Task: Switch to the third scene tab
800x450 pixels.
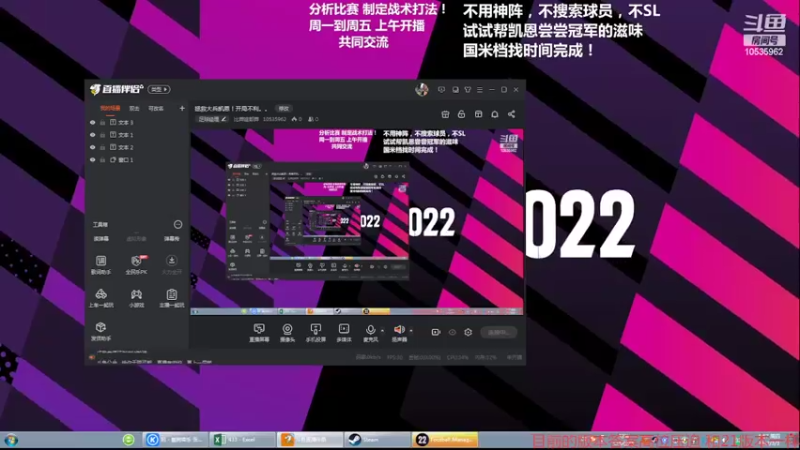Action: 156,108
